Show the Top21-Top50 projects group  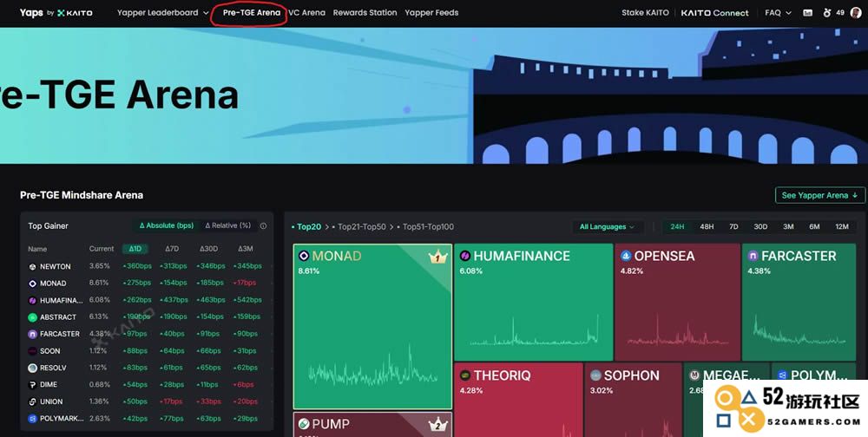click(x=359, y=227)
